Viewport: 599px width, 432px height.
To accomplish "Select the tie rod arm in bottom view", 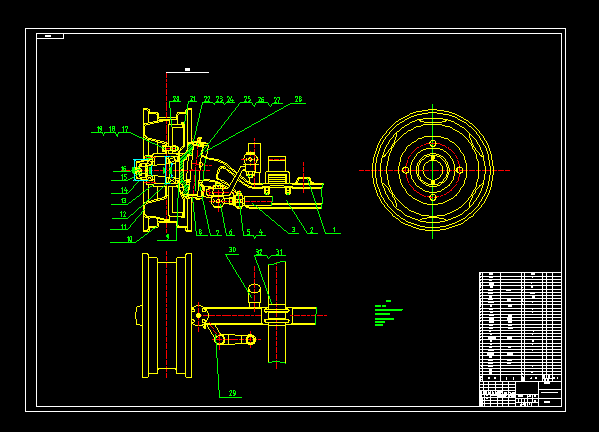I will (235, 339).
